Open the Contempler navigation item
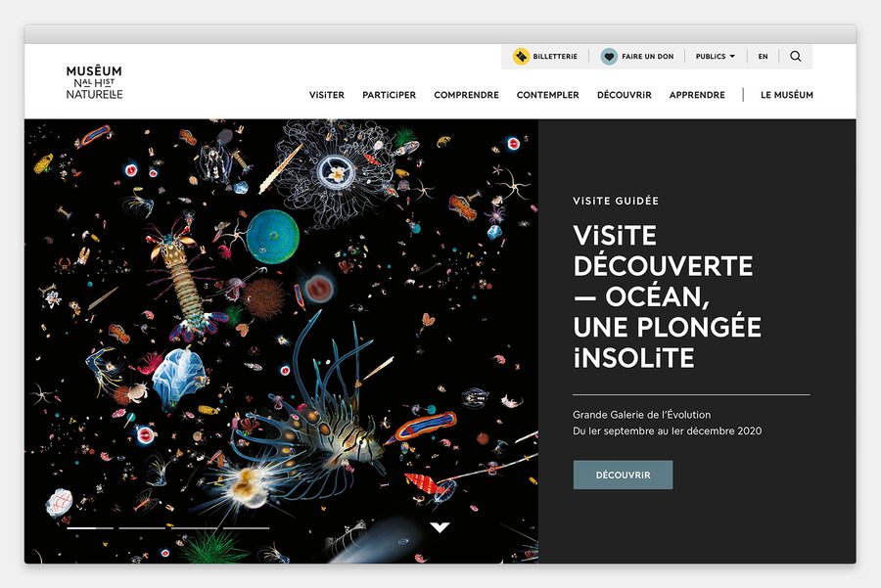 (x=547, y=95)
